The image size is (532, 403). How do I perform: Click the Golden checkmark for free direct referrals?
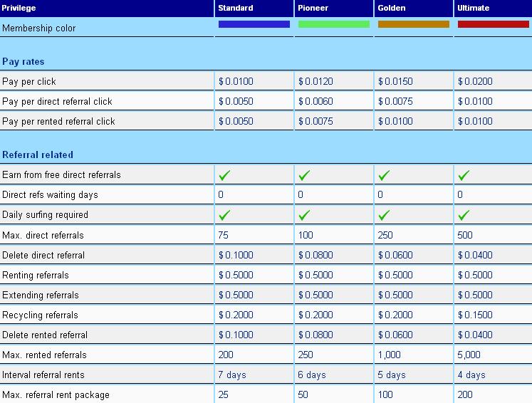click(x=384, y=175)
